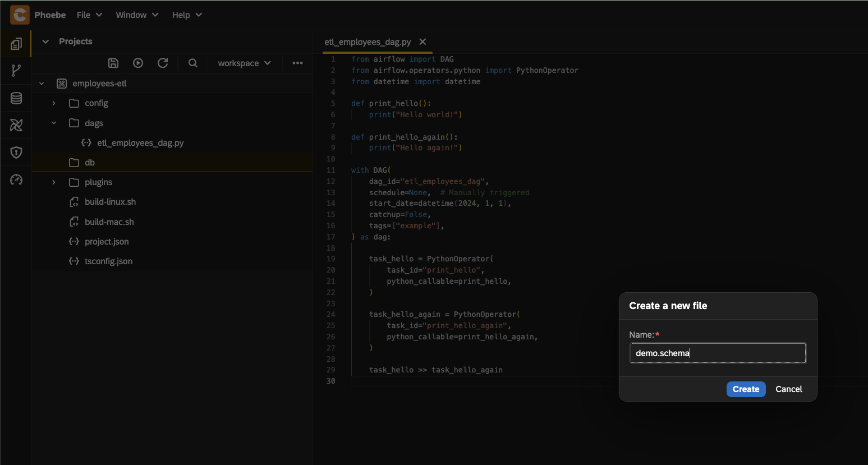This screenshot has width=868, height=465.
Task: Click the employees-etl project icon
Action: 62,84
